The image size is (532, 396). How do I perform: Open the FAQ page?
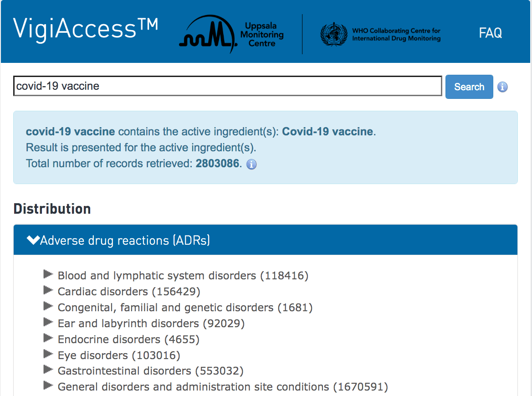pyautogui.click(x=490, y=33)
